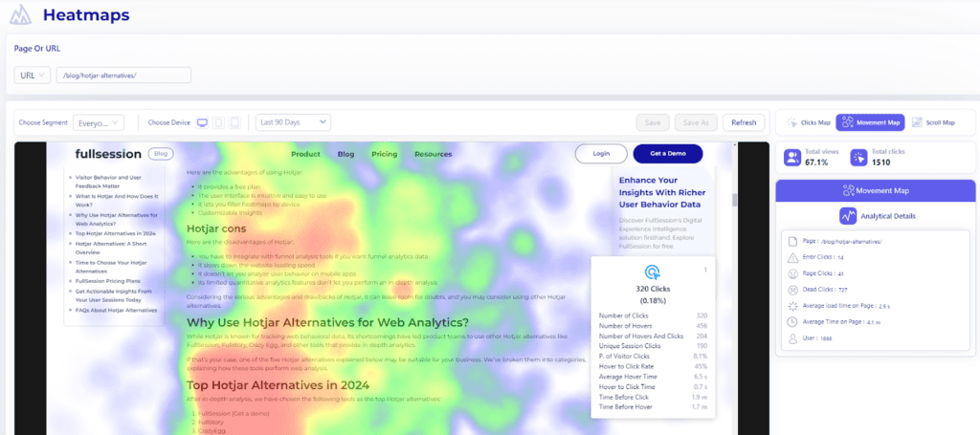Viewport: 980px width, 435px height.
Task: Click the Analytical Details chart icon
Action: [x=848, y=216]
